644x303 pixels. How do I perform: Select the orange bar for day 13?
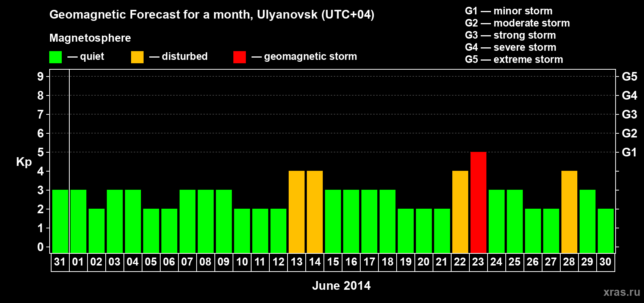click(297, 212)
